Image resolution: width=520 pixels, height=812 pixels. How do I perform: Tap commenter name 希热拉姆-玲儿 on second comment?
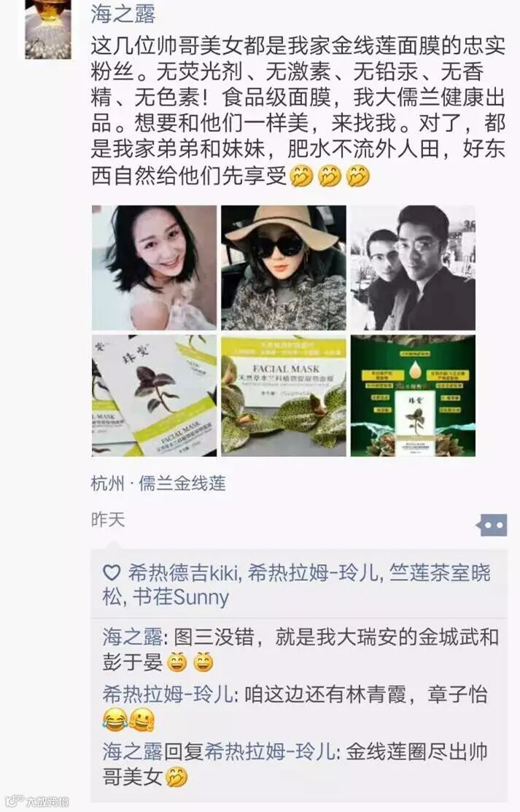coord(168,694)
